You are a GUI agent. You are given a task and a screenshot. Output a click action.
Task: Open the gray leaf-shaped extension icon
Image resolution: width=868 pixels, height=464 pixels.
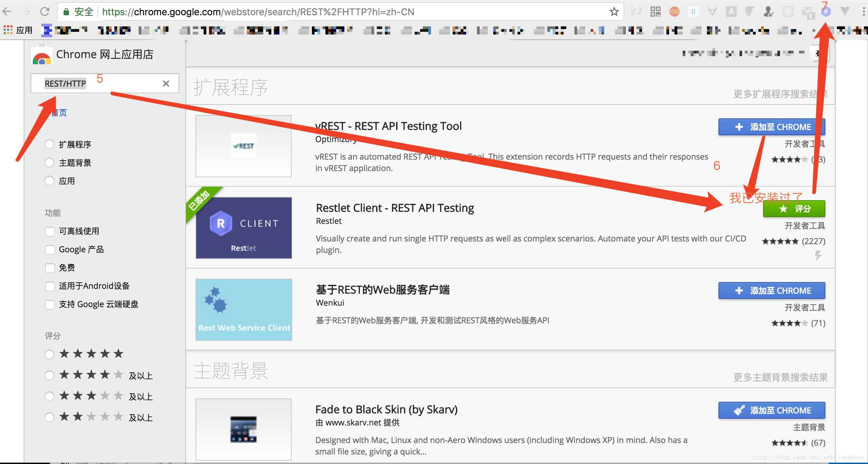click(750, 12)
